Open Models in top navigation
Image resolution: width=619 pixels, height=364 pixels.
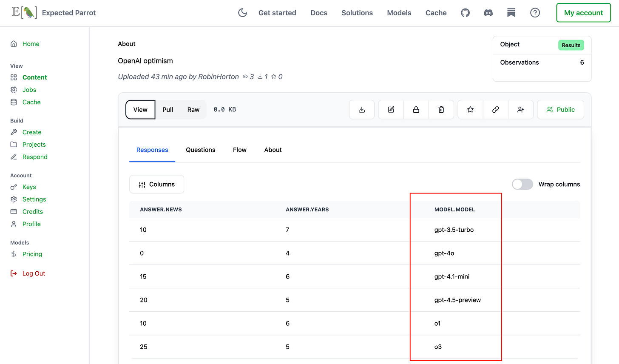click(x=399, y=13)
